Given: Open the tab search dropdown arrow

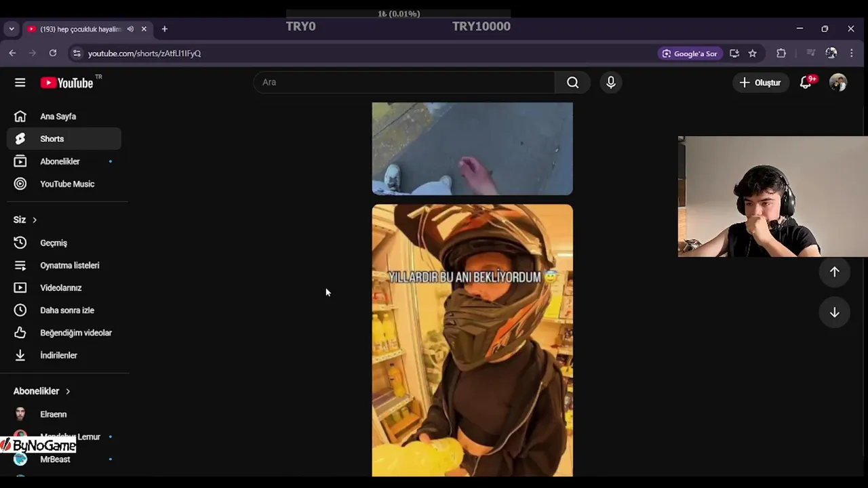Looking at the screenshot, I should click(12, 29).
